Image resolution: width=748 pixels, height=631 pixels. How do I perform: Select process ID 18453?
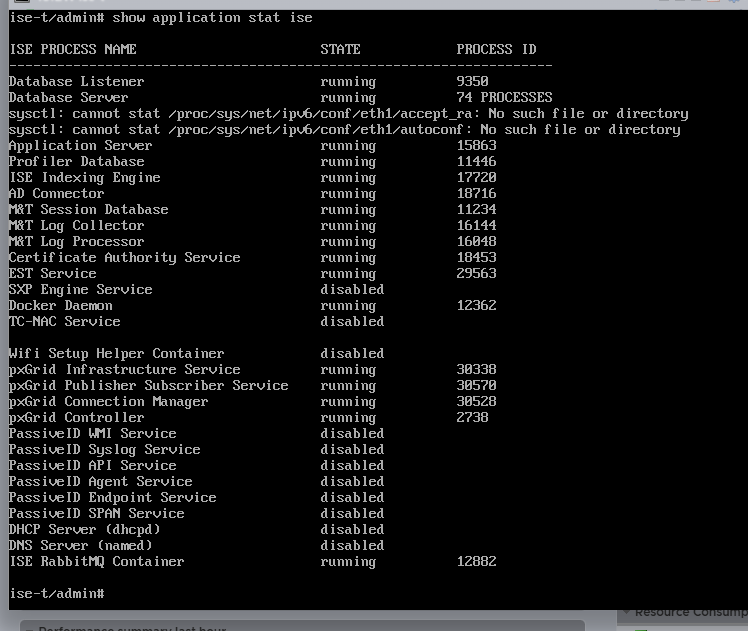pyautogui.click(x=477, y=258)
